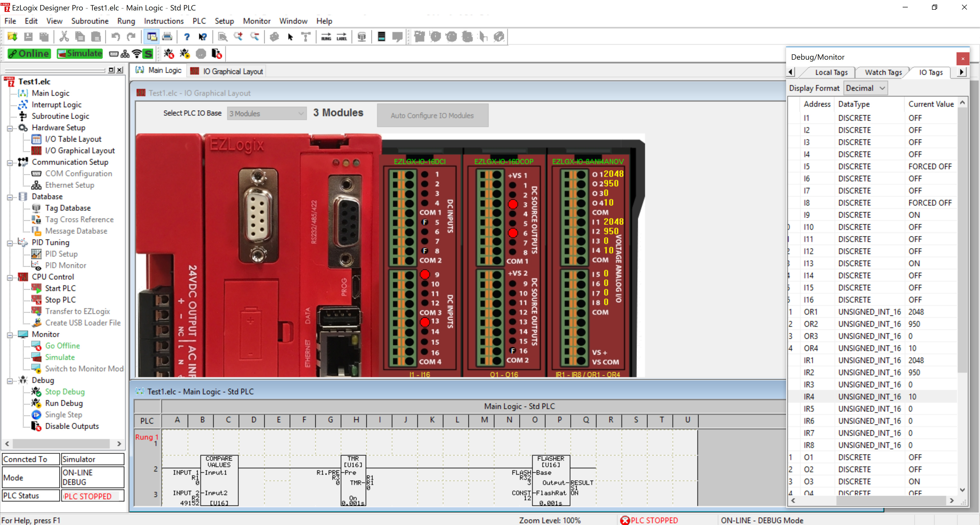Click the Run Debug bug icon in toolbar

[x=185, y=54]
